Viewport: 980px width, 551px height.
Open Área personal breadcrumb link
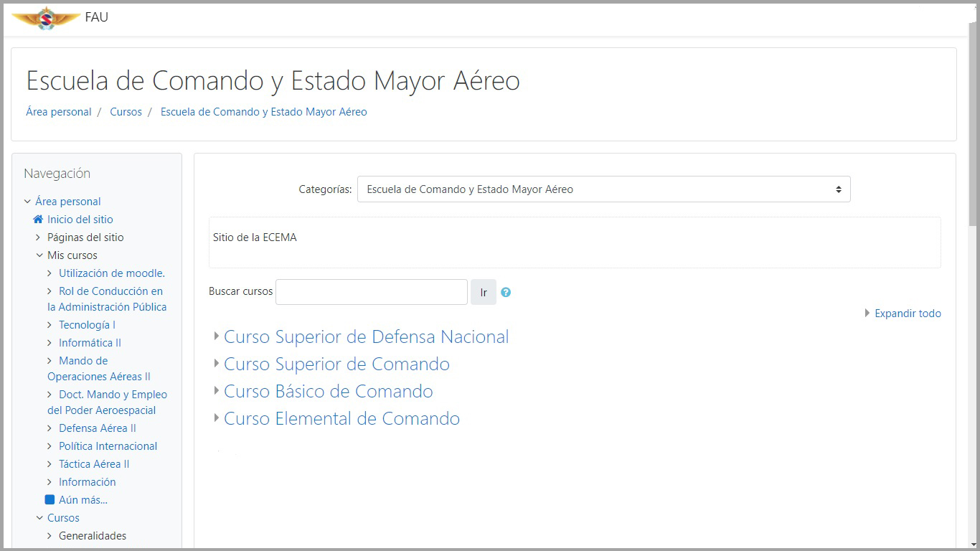tap(59, 112)
